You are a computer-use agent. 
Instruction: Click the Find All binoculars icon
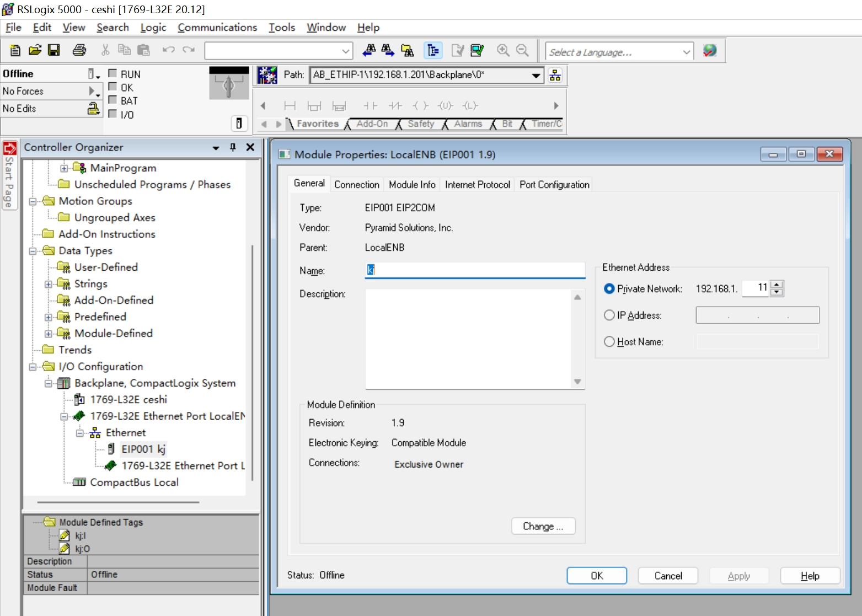407,50
